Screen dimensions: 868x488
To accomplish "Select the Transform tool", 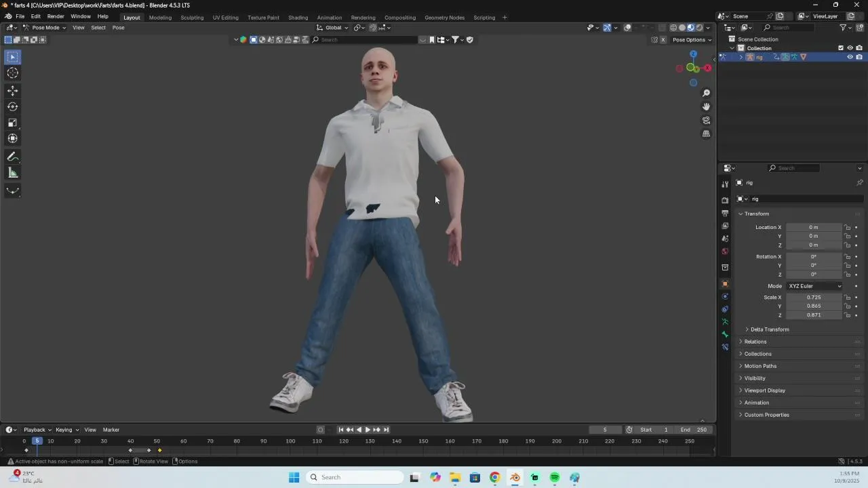I will 12,138.
